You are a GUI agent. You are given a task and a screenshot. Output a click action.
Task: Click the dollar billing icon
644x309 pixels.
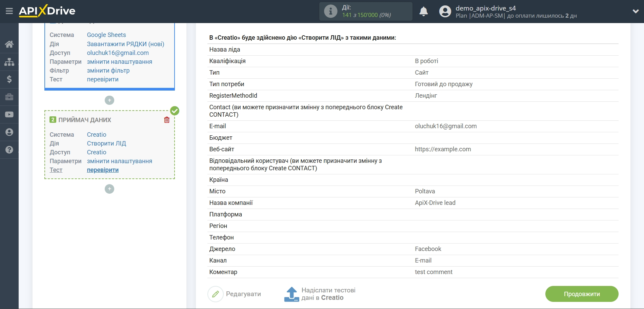click(x=9, y=79)
